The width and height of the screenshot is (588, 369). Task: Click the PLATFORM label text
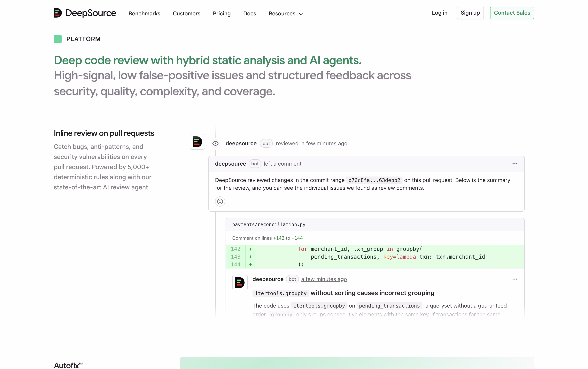click(x=83, y=39)
